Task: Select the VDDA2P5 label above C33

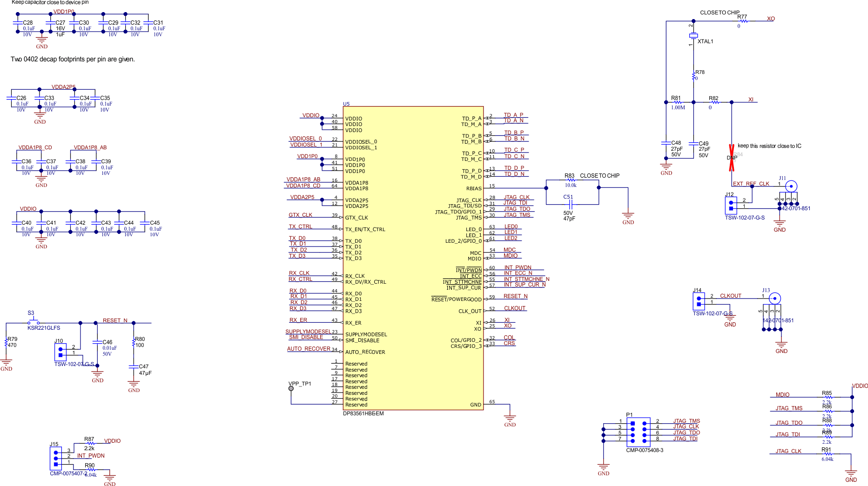Action: coord(63,87)
